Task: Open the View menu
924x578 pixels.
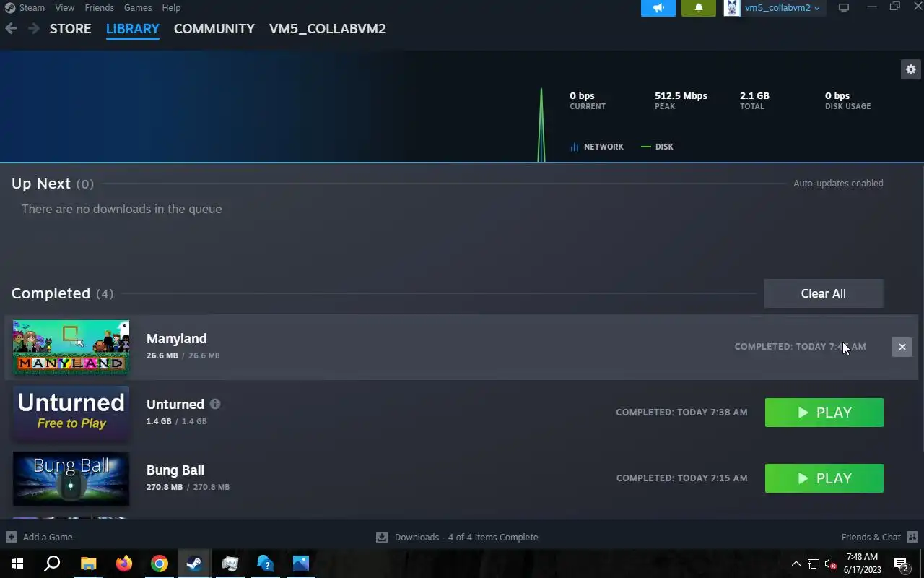Action: click(x=64, y=7)
